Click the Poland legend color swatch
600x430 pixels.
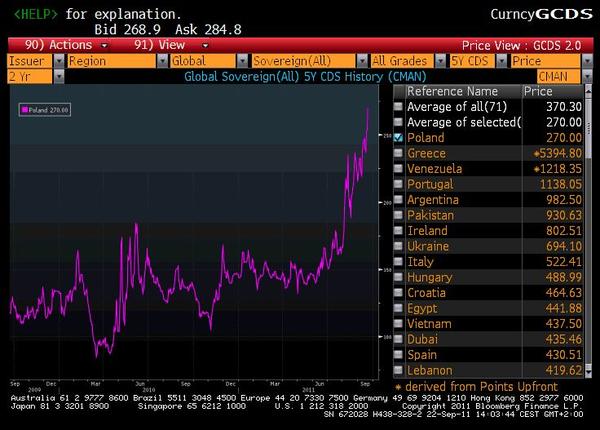tap(24, 110)
